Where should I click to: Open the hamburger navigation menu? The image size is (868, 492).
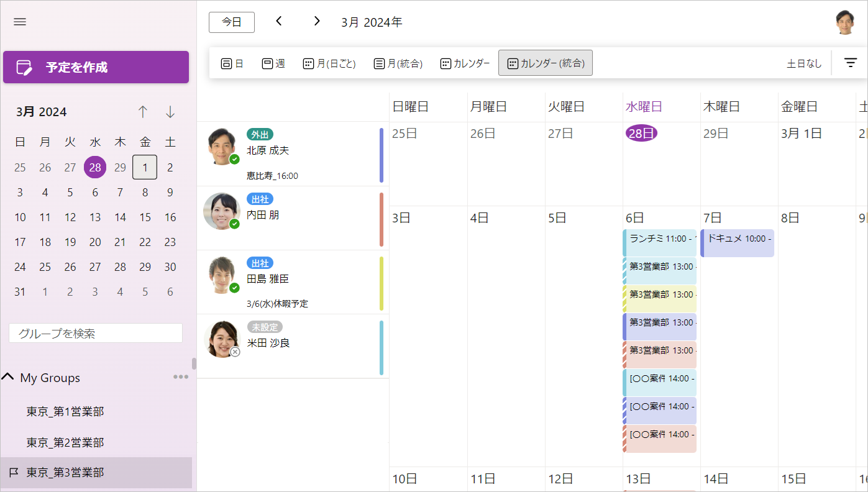coord(19,22)
